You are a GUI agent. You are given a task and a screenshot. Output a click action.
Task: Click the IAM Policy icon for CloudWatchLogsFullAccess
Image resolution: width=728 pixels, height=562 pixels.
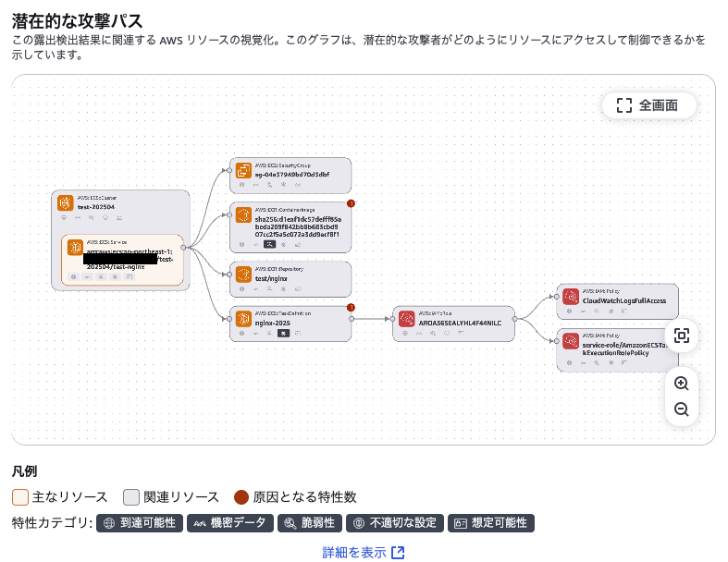point(570,296)
